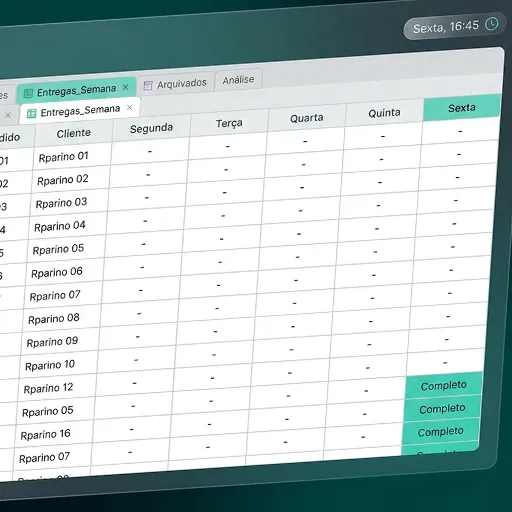Select the Rparino 10 client cell
Screen dimensions: 512x512
[x=50, y=365]
